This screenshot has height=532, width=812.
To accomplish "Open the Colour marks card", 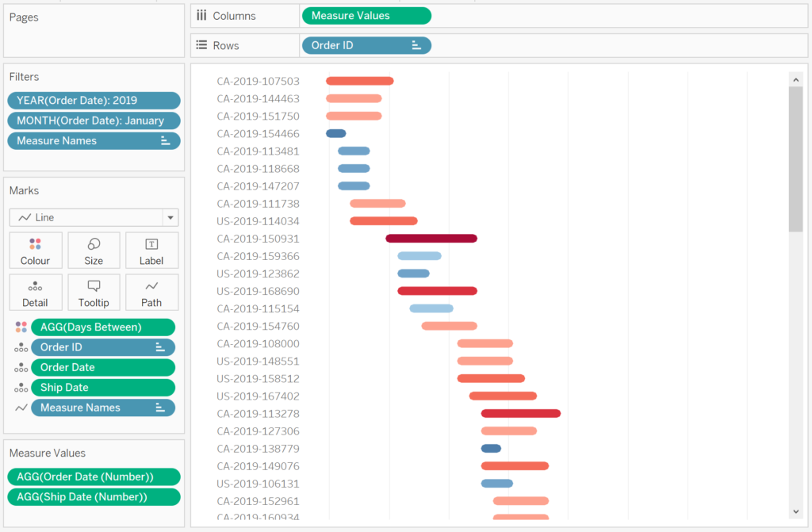I will click(35, 251).
